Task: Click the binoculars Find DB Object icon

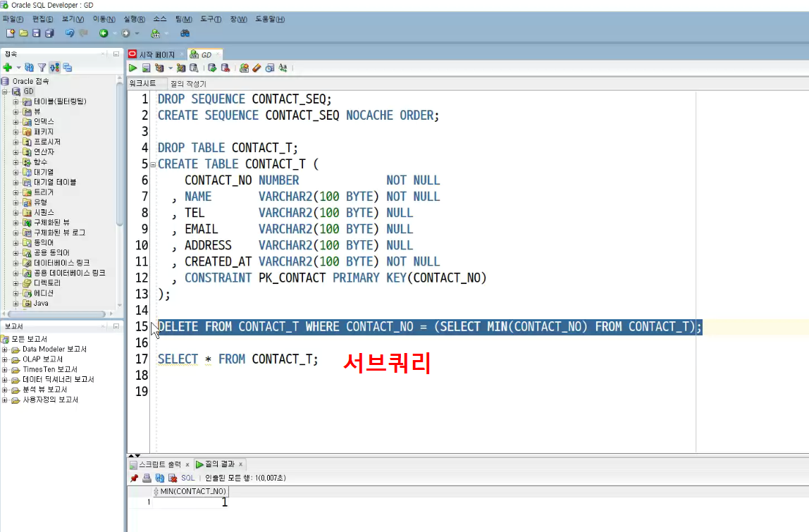Action: [x=185, y=33]
